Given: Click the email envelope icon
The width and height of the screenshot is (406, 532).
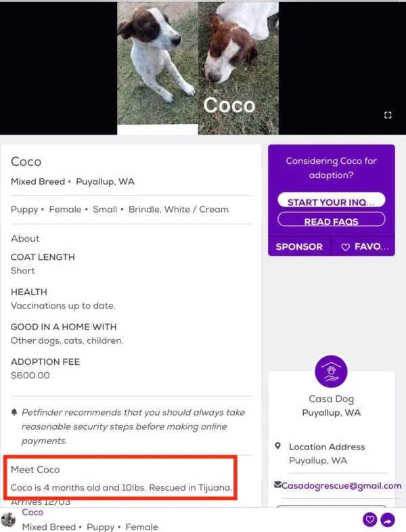Looking at the screenshot, I should click(x=277, y=485).
